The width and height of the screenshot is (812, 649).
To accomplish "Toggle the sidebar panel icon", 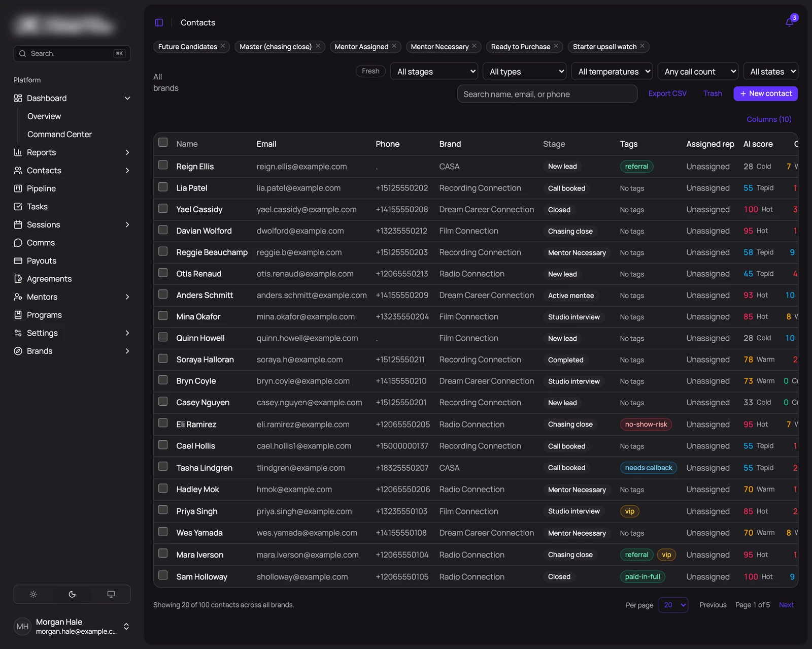I will tap(159, 22).
